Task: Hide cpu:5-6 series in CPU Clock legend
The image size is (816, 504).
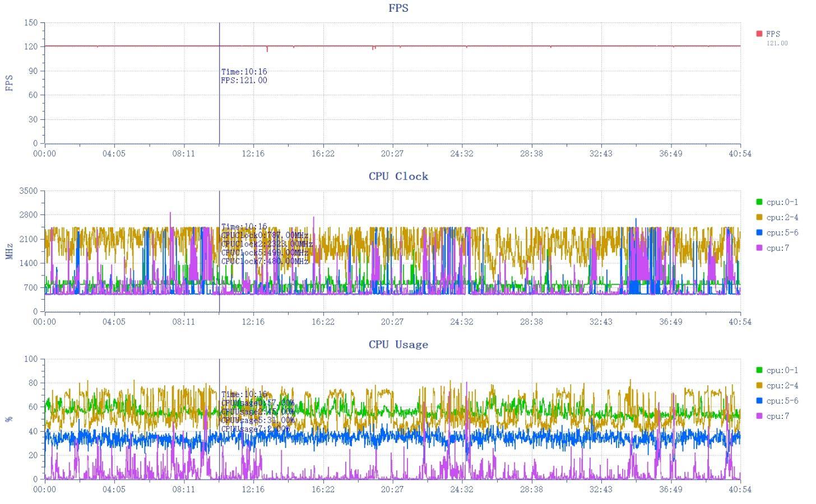Action: click(x=777, y=232)
